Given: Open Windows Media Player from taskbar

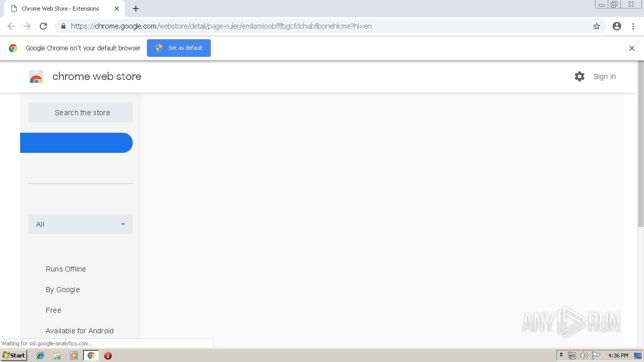Looking at the screenshot, I should pyautogui.click(x=74, y=355).
